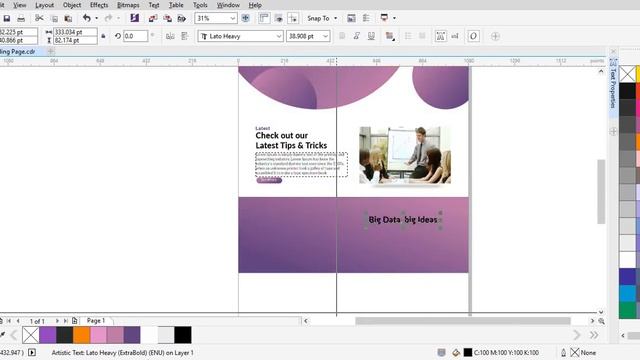The image size is (640, 360).
Task: Click the Search content purple icon
Action: click(134, 18)
